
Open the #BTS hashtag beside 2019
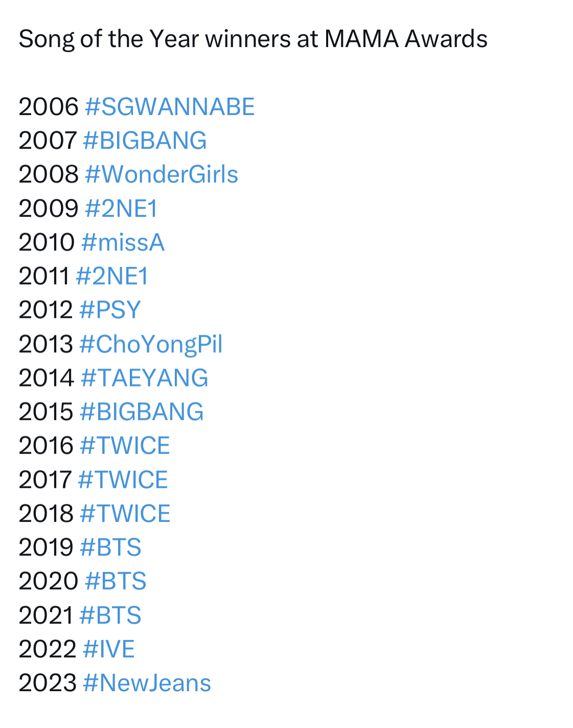click(110, 547)
